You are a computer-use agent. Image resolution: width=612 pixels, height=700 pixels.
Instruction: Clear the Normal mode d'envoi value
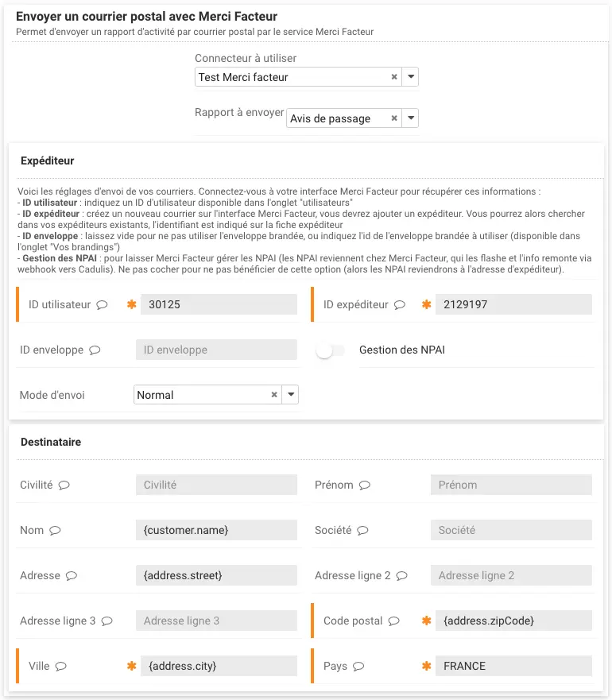[273, 394]
